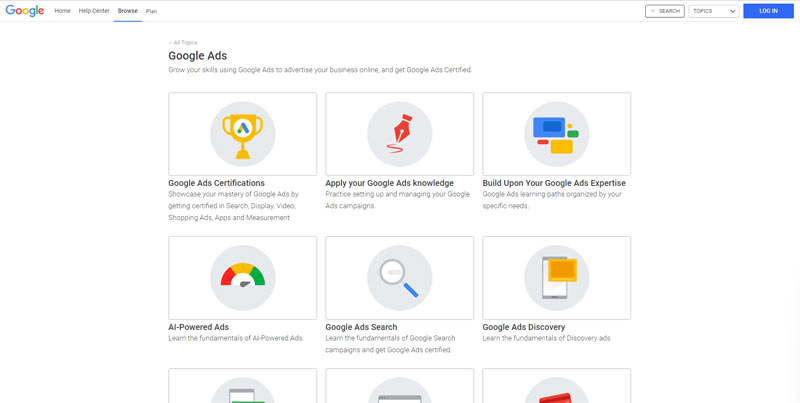Expand the Topics dropdown
This screenshot has height=403, width=800.
click(714, 11)
